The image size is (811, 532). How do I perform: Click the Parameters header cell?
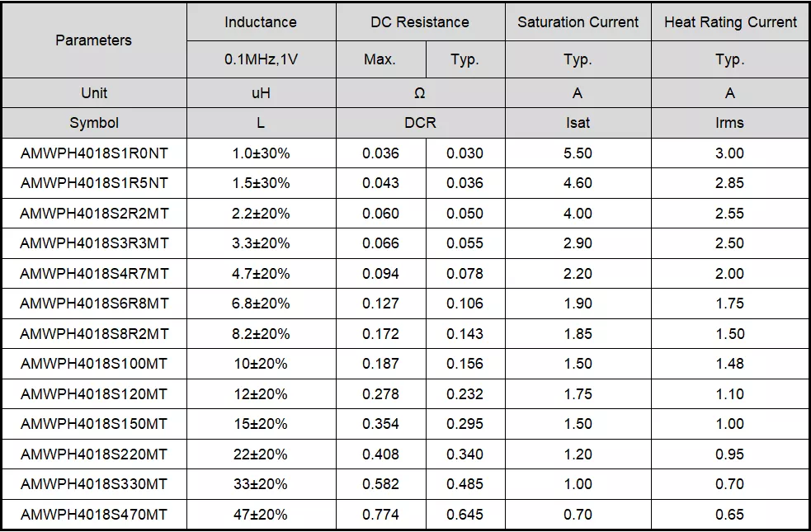click(93, 40)
